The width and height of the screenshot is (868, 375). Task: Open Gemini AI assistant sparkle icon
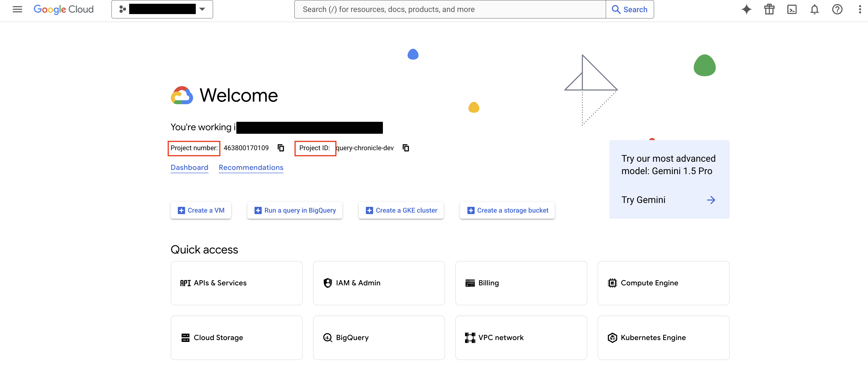[x=746, y=9]
